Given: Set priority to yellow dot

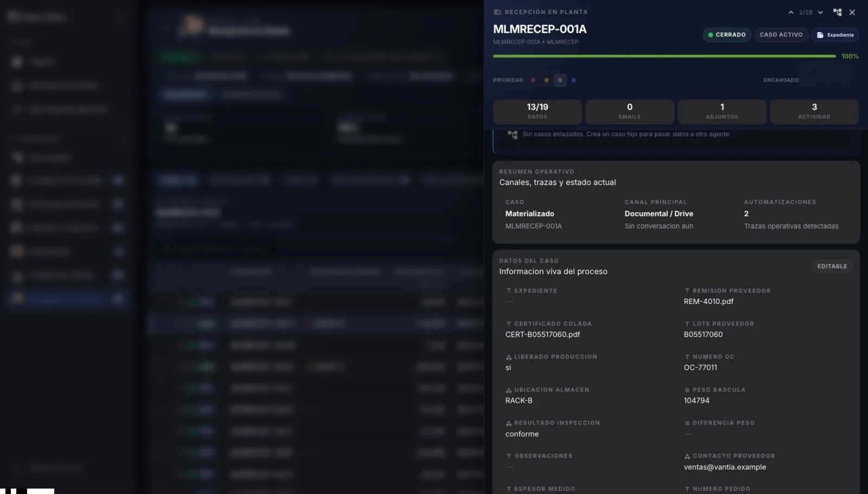Looking at the screenshot, I should [546, 80].
